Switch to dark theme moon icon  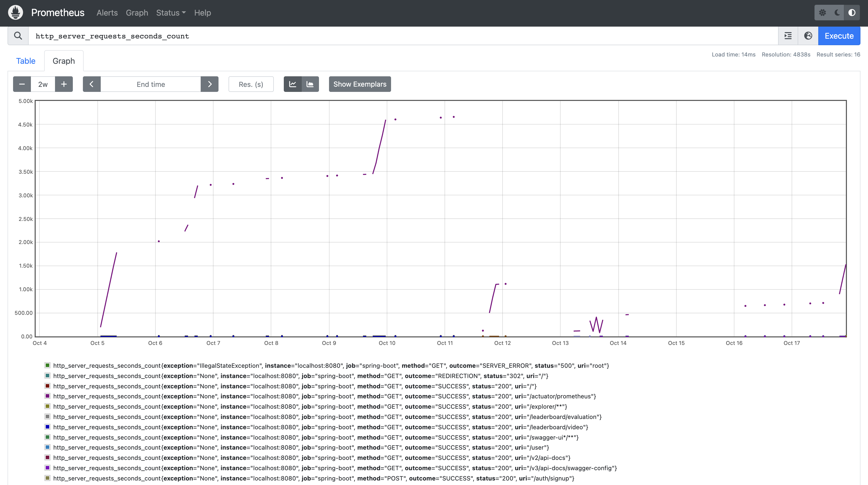pyautogui.click(x=837, y=13)
